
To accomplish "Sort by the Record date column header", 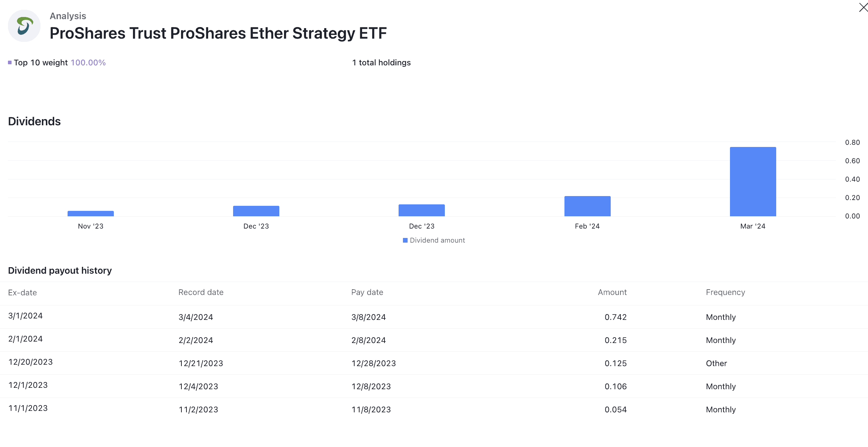I will point(201,292).
